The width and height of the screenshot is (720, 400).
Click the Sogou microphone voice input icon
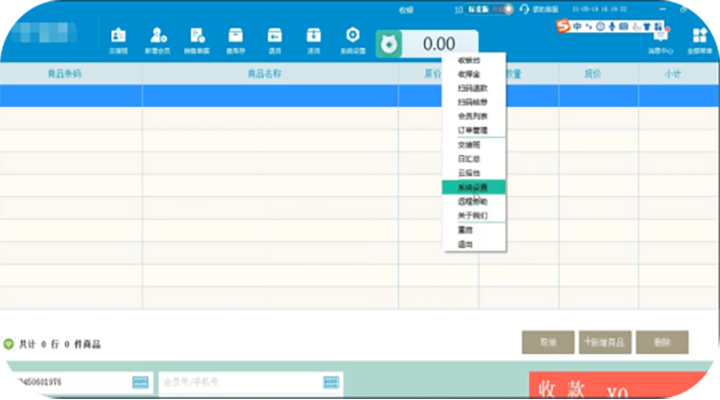(x=612, y=27)
